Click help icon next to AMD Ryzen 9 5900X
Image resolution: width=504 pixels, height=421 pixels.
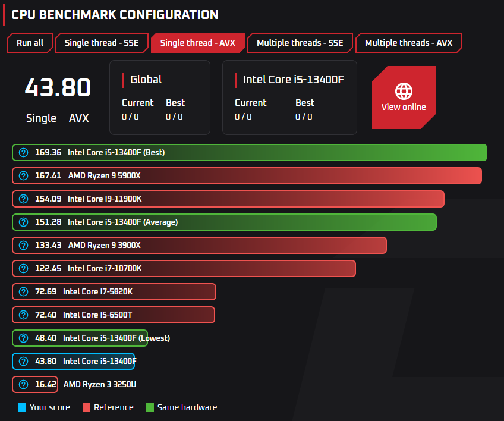click(23, 175)
